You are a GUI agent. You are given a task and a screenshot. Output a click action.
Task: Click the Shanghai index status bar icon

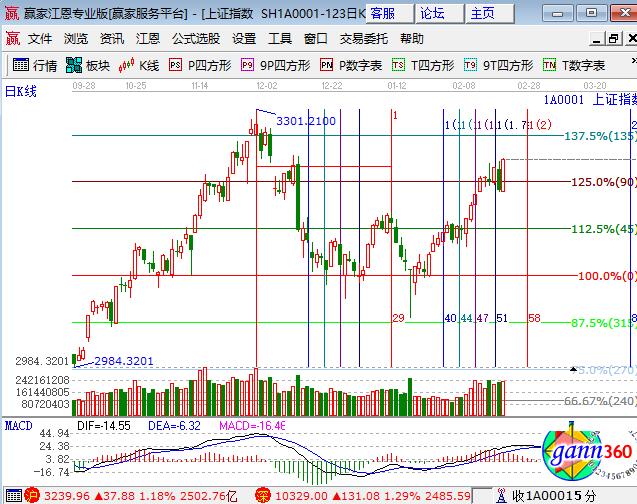(11, 495)
